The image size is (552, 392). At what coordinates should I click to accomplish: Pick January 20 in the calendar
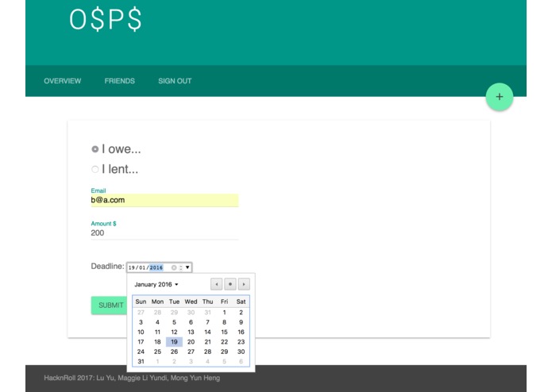(x=191, y=342)
